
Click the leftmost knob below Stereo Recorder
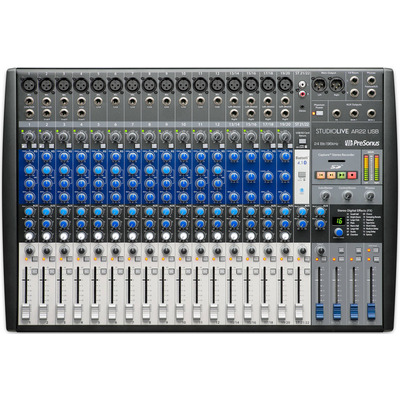tap(325, 196)
